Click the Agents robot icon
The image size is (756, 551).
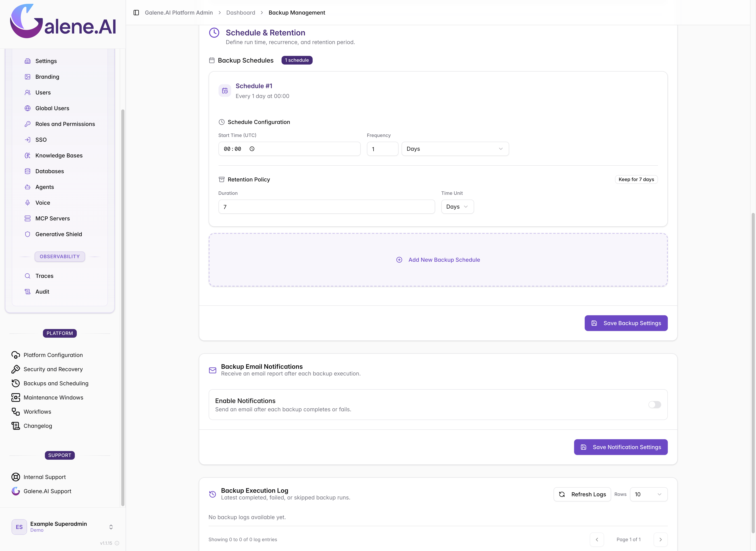point(28,187)
